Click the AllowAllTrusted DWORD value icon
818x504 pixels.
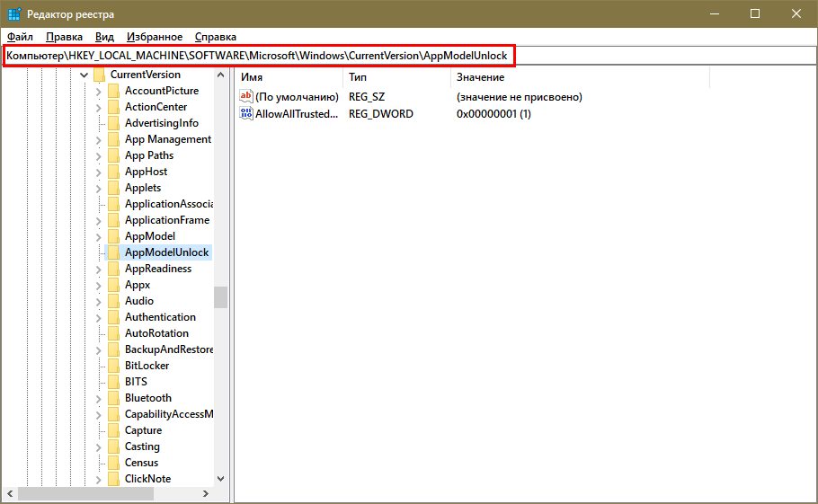[x=247, y=114]
